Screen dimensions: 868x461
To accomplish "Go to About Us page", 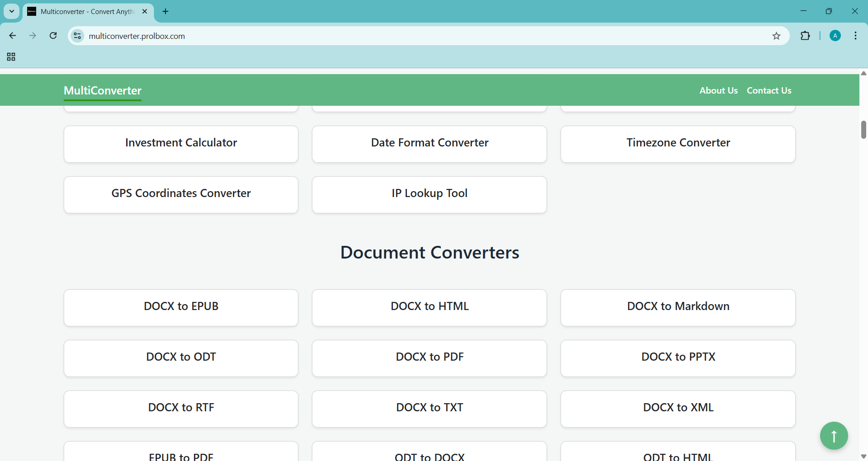I will pos(718,90).
